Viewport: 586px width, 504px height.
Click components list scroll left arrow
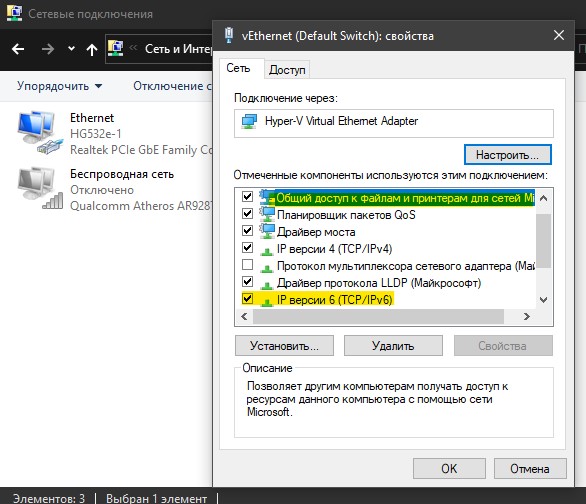tap(244, 317)
